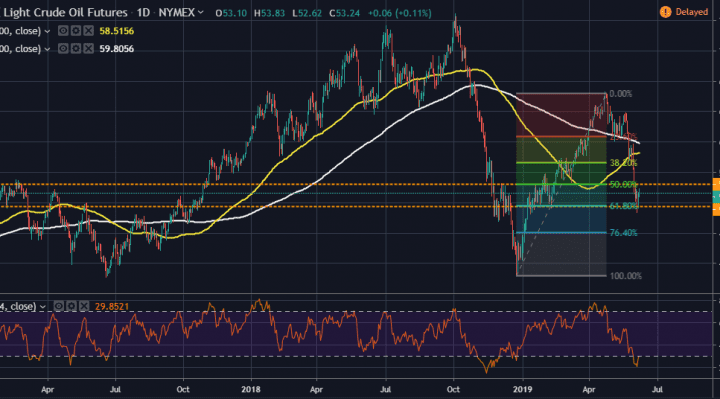Expand the second indicator's legend dropdown chevron
720x399 pixels.
[x=47, y=49]
